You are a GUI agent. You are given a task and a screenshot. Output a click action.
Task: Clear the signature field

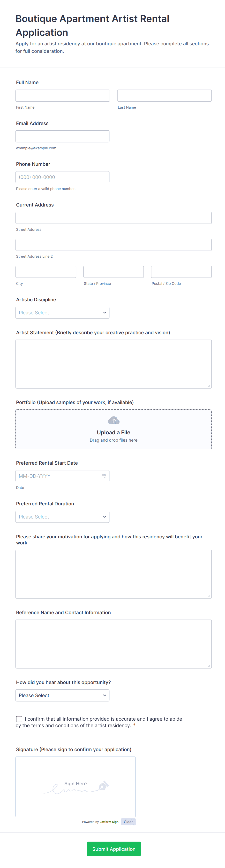point(128,821)
